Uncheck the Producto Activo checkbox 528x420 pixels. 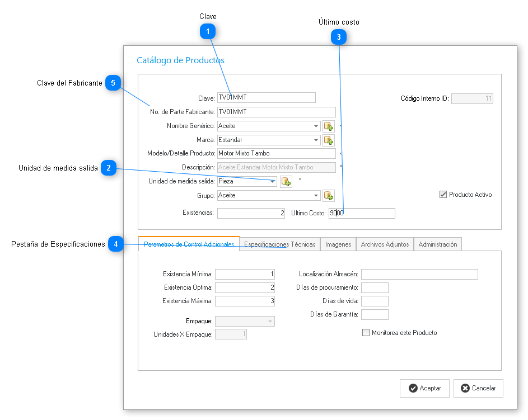pos(443,195)
